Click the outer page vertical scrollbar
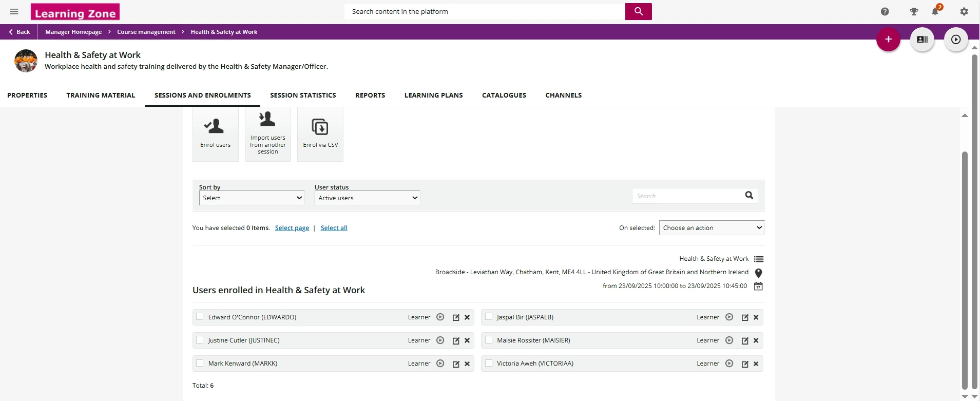Screen dimensions: 980x401 tap(974, 221)
